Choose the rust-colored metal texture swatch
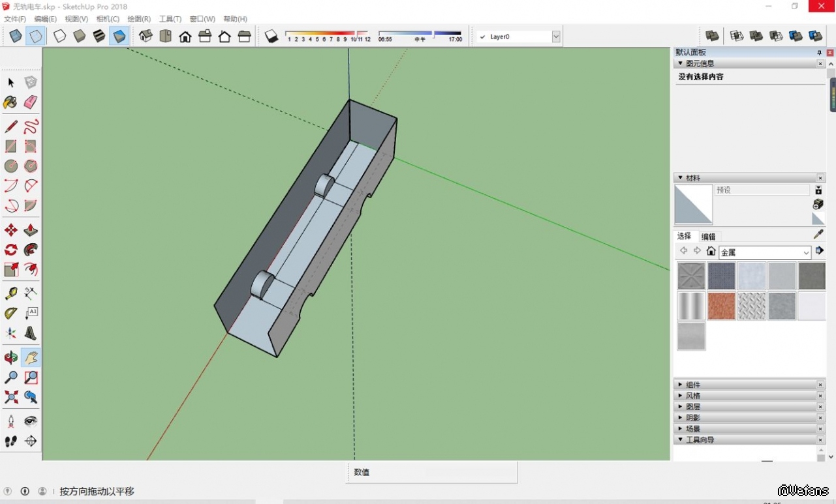This screenshot has width=836, height=504. tap(721, 306)
